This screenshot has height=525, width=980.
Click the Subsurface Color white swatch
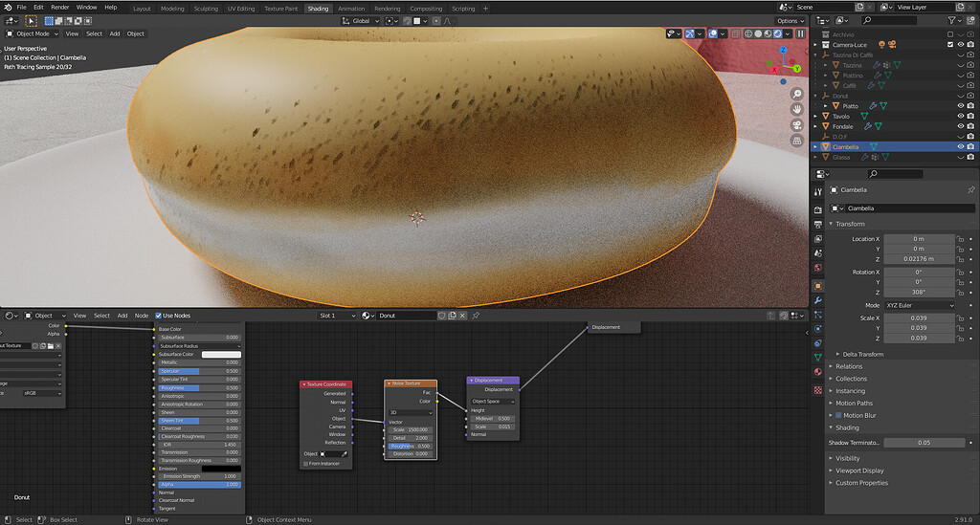[221, 355]
